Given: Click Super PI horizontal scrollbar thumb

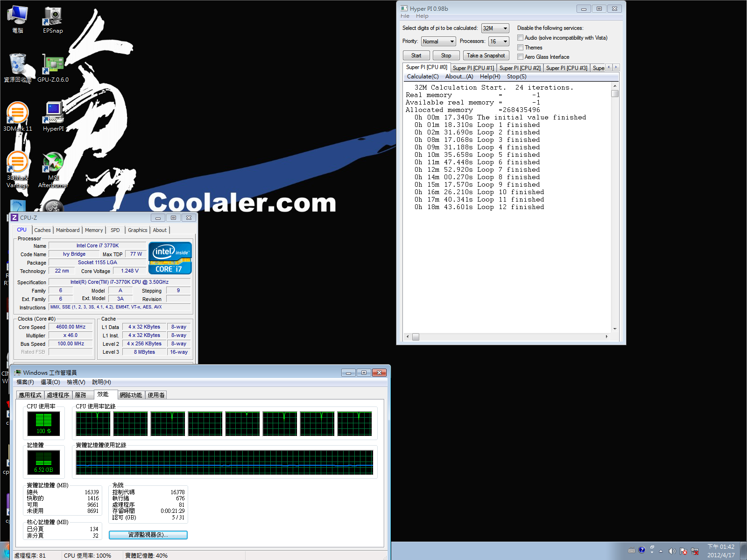Looking at the screenshot, I should pyautogui.click(x=416, y=336).
